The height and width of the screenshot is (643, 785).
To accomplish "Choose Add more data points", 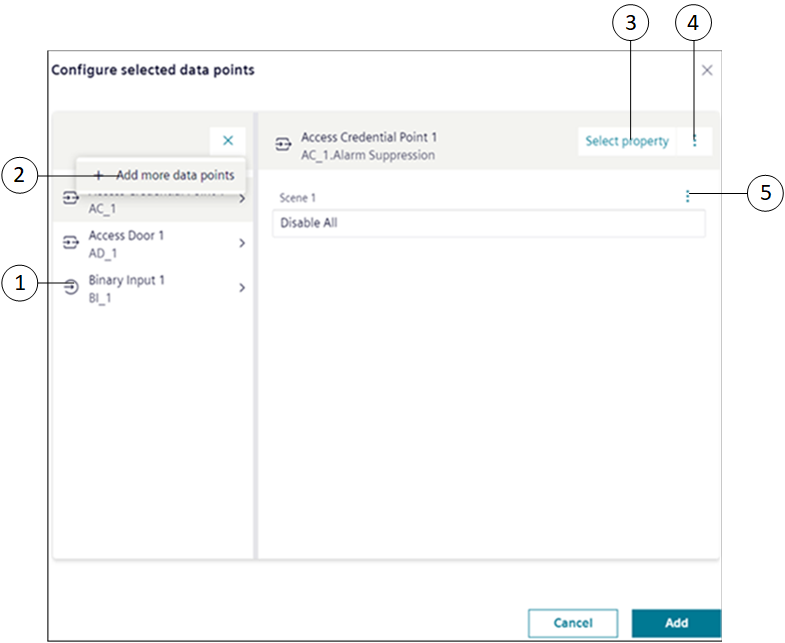I will (165, 175).
